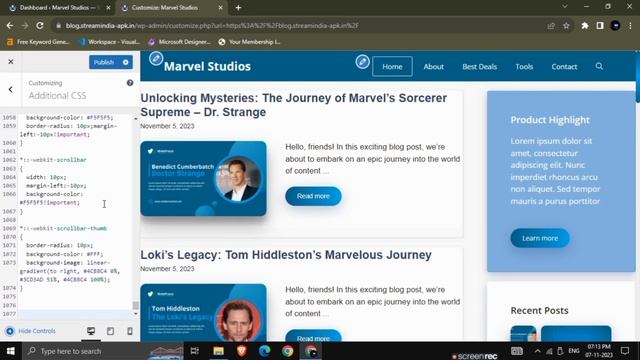Toggle the browser side panel
640x360 pixels.
[600, 26]
